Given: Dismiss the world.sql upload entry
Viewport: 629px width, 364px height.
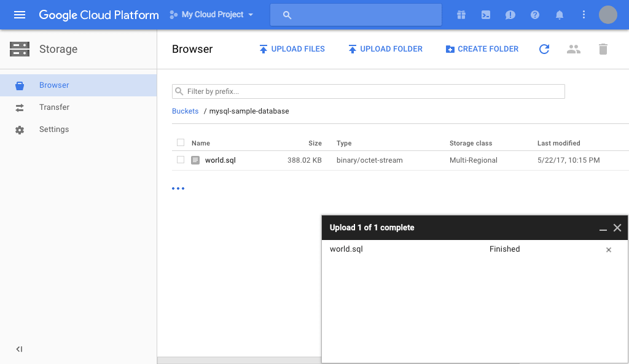Looking at the screenshot, I should click(x=609, y=250).
